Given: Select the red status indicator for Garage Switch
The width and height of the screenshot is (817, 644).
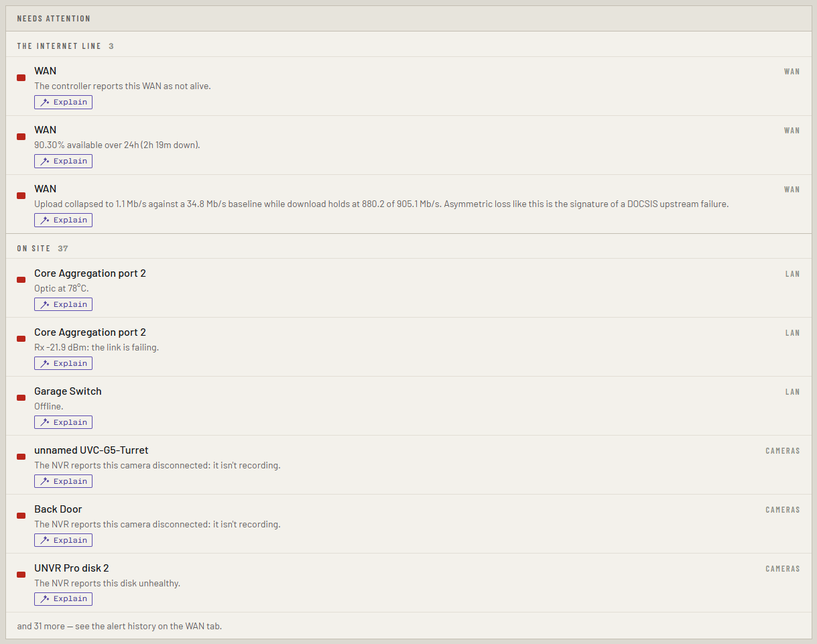Looking at the screenshot, I should pos(21,398).
